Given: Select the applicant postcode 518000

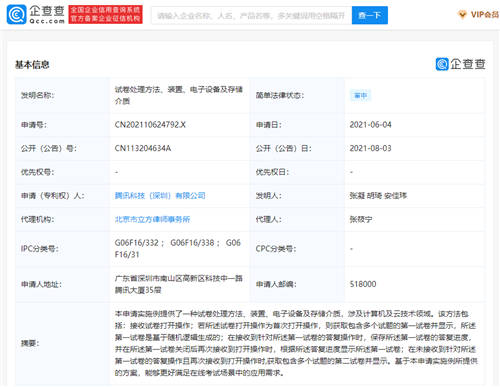Looking at the screenshot, I should 363,284.
